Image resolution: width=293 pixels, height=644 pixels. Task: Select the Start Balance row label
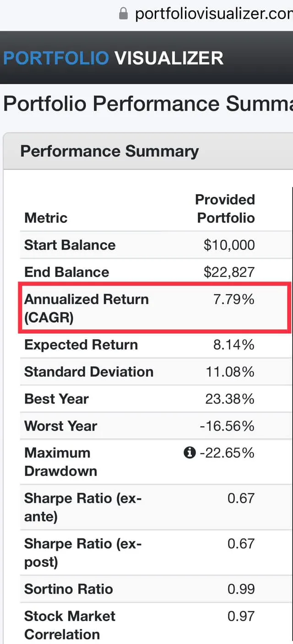click(x=70, y=245)
